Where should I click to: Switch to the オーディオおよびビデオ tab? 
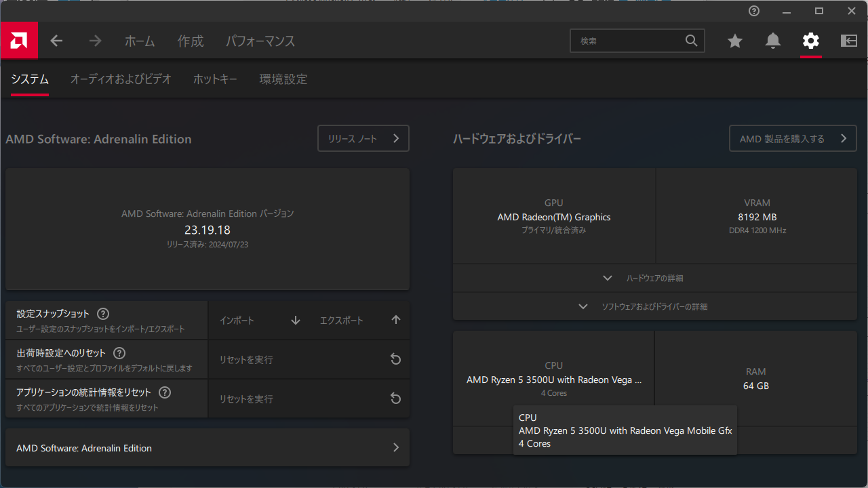121,79
